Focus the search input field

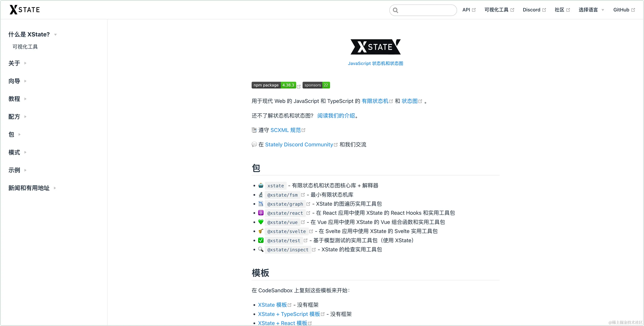pyautogui.click(x=423, y=10)
